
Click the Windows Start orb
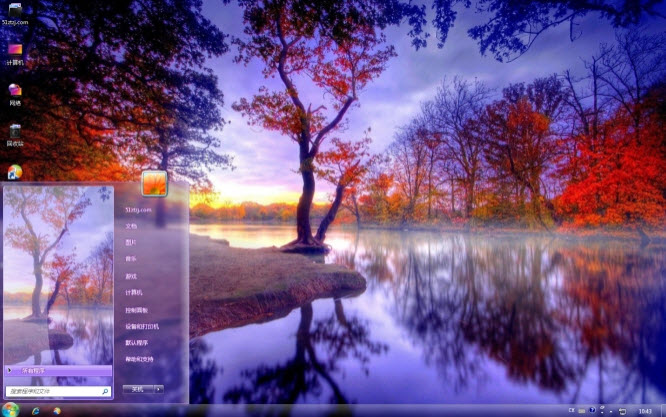tap(10, 410)
